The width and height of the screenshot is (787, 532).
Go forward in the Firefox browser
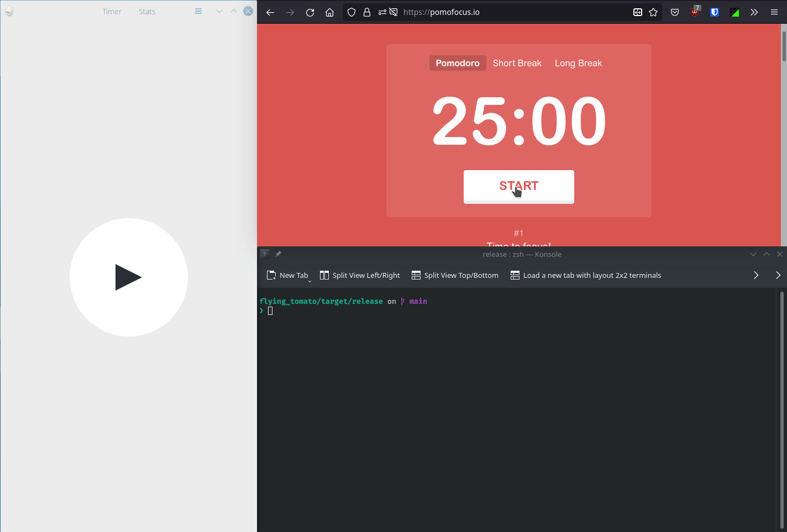coord(290,12)
